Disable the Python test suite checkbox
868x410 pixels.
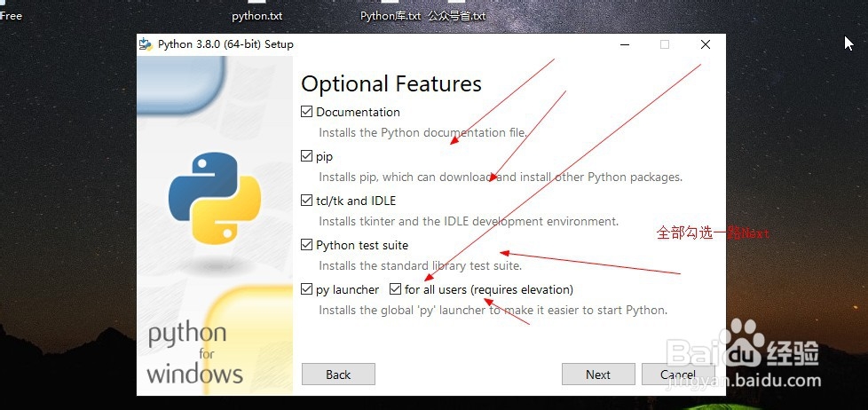pyautogui.click(x=307, y=245)
